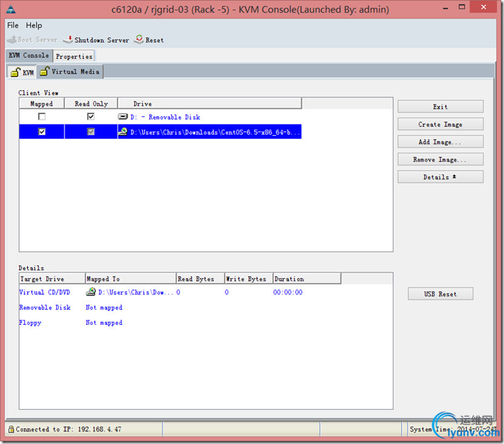Click the Boot Server toolbar icon
504x444 pixels.
12,40
